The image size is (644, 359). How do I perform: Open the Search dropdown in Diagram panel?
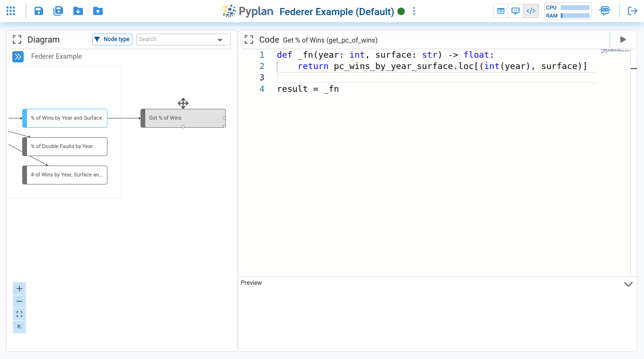pyautogui.click(x=220, y=39)
